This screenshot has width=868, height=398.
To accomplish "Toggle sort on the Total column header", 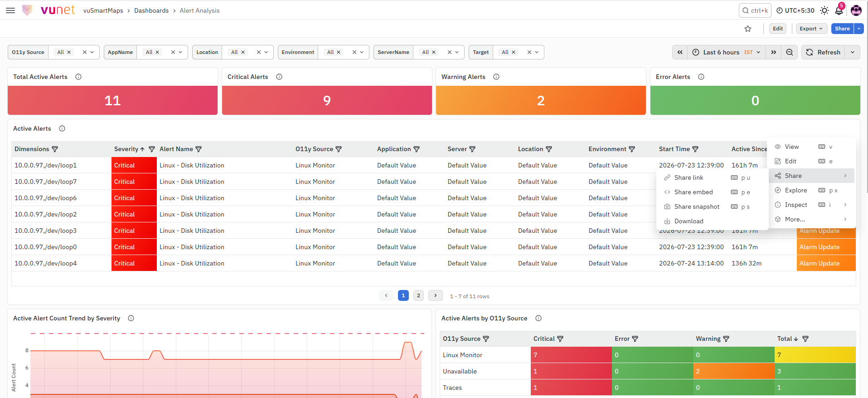I will (787, 339).
